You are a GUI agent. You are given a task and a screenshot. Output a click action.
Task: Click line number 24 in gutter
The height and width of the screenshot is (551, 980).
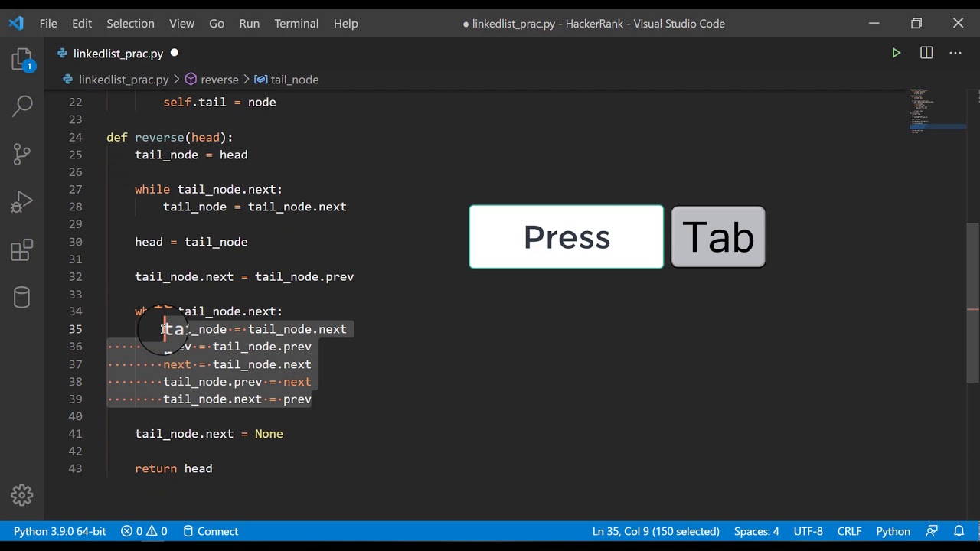pos(75,137)
